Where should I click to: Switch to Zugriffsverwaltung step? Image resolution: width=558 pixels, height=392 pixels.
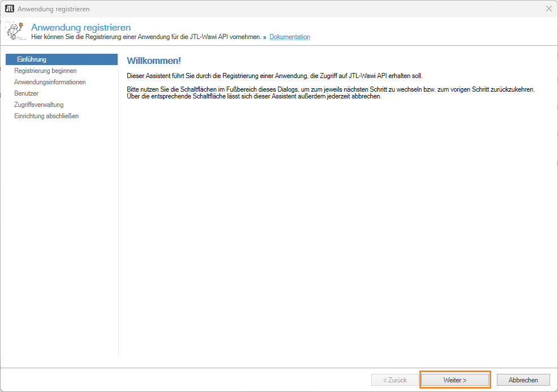[x=38, y=105]
